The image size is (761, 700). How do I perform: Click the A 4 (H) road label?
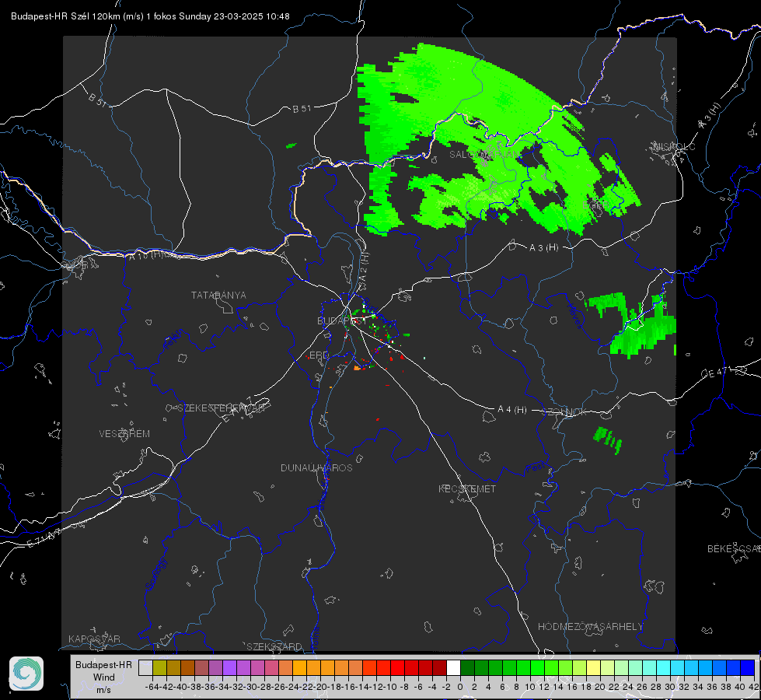512,410
